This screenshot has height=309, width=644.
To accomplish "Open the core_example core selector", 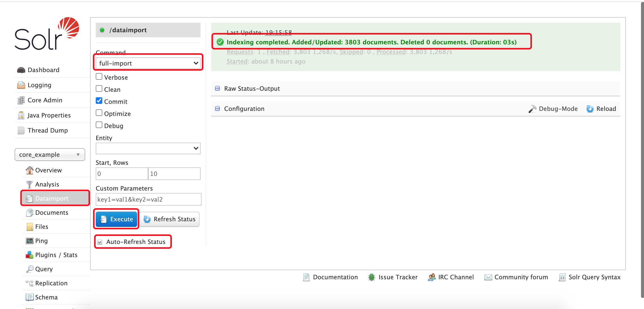I will coord(50,154).
